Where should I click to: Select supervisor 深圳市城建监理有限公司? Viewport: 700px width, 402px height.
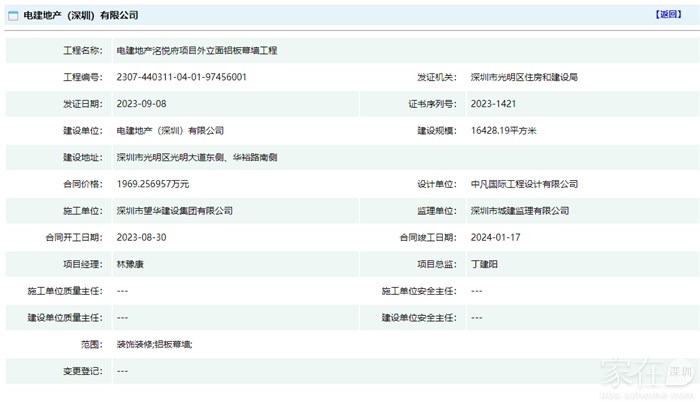coord(519,211)
